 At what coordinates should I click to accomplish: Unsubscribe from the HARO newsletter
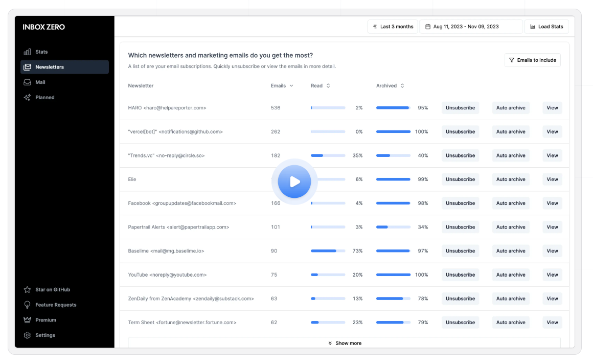click(460, 108)
